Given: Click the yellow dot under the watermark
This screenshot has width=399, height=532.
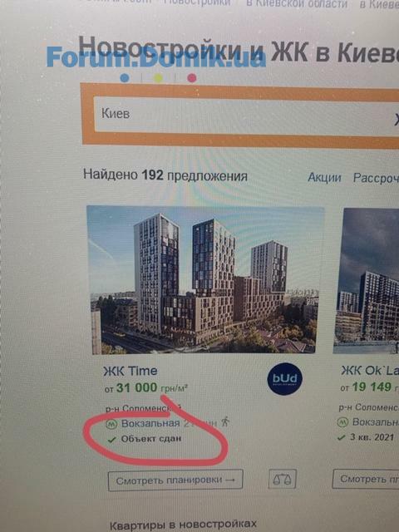Looking at the screenshot, I should click(158, 78).
